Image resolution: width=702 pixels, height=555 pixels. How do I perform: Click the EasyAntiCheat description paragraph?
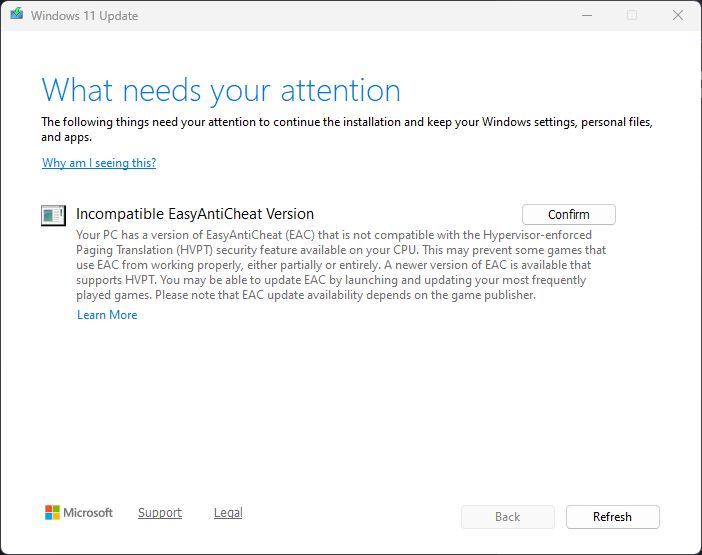341,265
